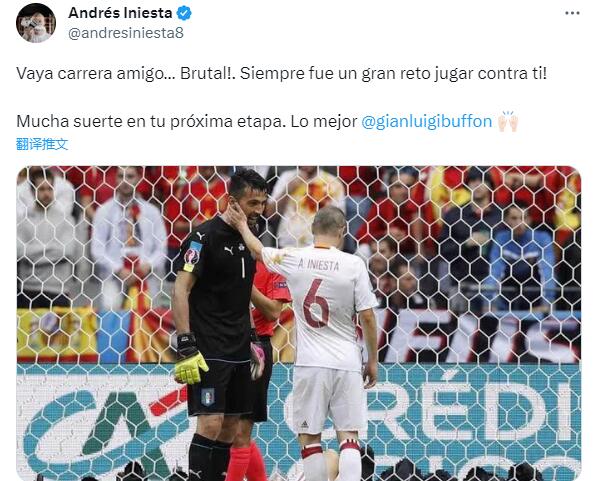The image size is (595, 481).
Task: Open the Andrés Iniesta display name link
Action: coord(120,13)
